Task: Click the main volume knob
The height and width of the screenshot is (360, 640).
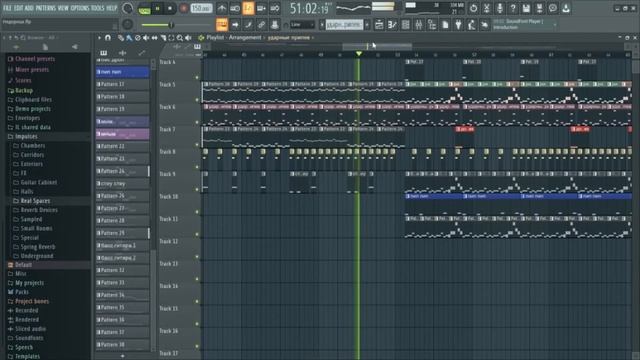Action: [127, 8]
